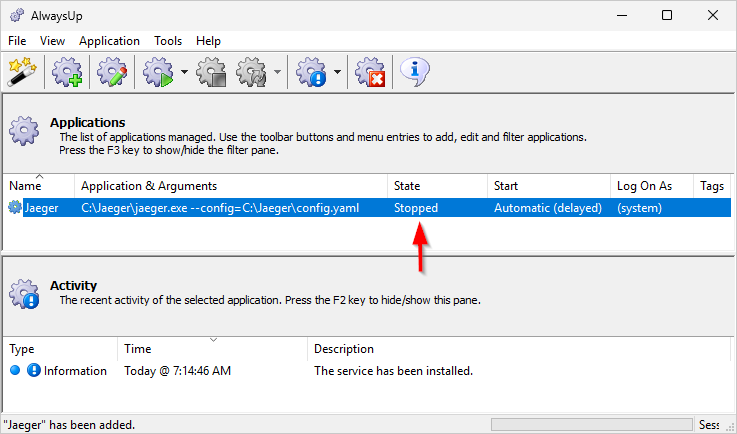Click the blue info speech bubble icon
This screenshot has width=737, height=434.
pyautogui.click(x=415, y=72)
